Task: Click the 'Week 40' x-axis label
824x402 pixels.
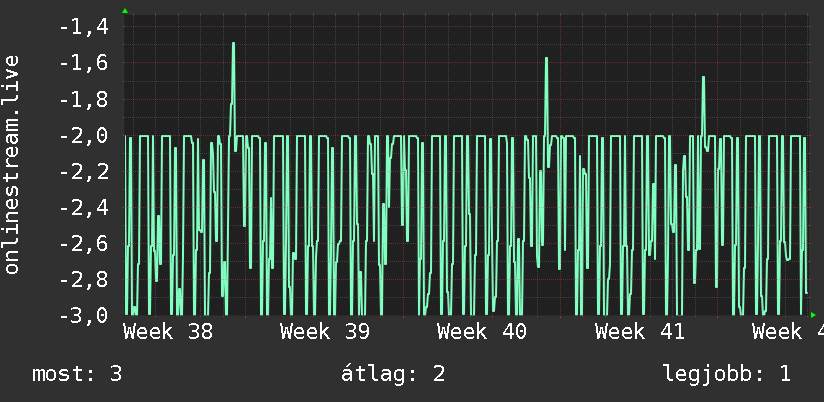Action: tap(482, 332)
